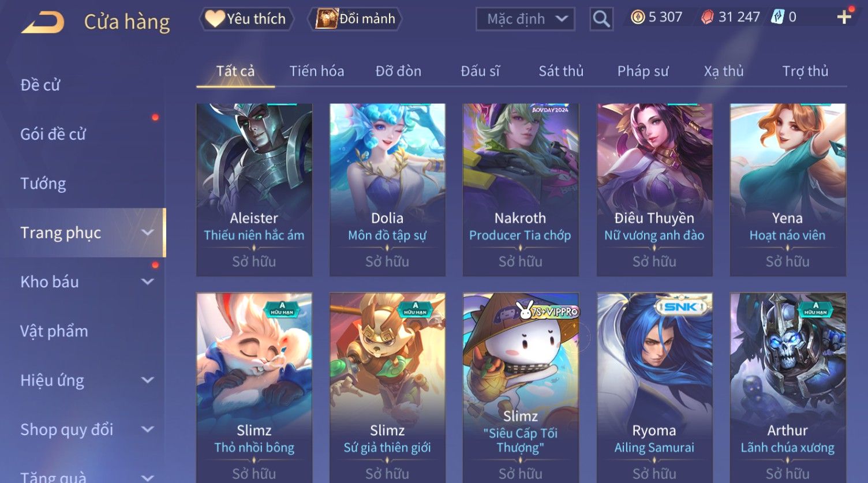Switch to the Pháp sư tab

point(643,71)
